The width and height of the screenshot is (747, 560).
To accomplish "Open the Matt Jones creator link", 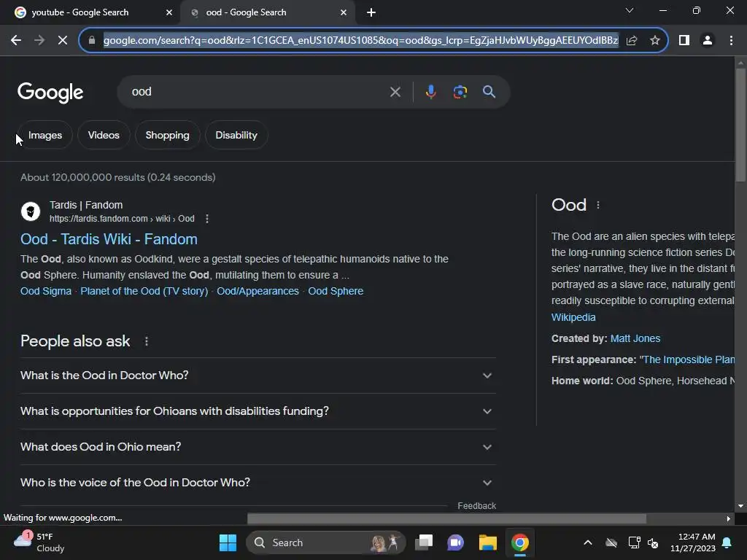I will (x=635, y=338).
